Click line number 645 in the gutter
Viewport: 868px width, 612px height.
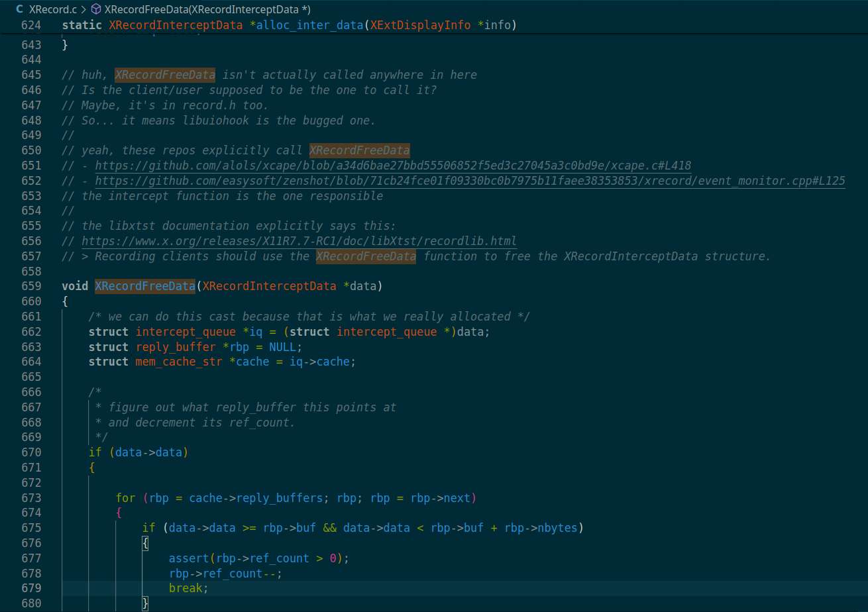[30, 75]
